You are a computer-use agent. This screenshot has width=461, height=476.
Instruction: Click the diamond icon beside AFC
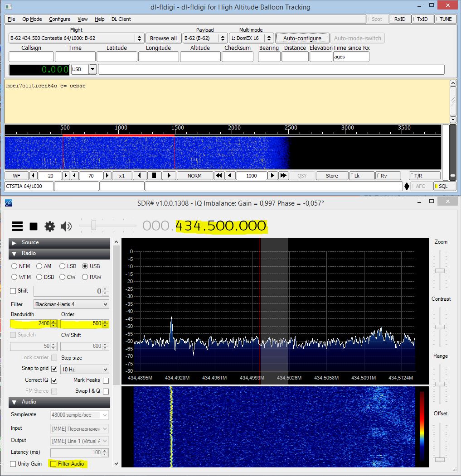coord(407,186)
